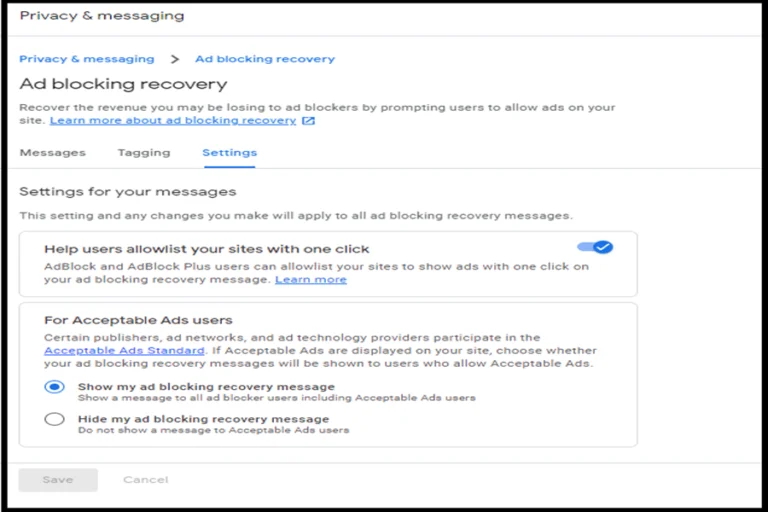Click the Privacy & messaging page header title
This screenshot has width=768, height=512.
pos(102,16)
